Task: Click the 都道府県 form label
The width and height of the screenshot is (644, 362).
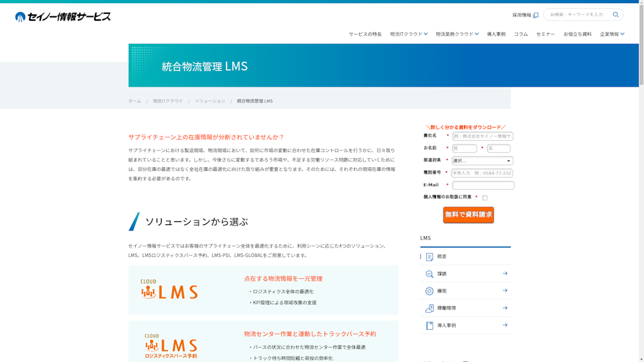Action: click(x=432, y=160)
